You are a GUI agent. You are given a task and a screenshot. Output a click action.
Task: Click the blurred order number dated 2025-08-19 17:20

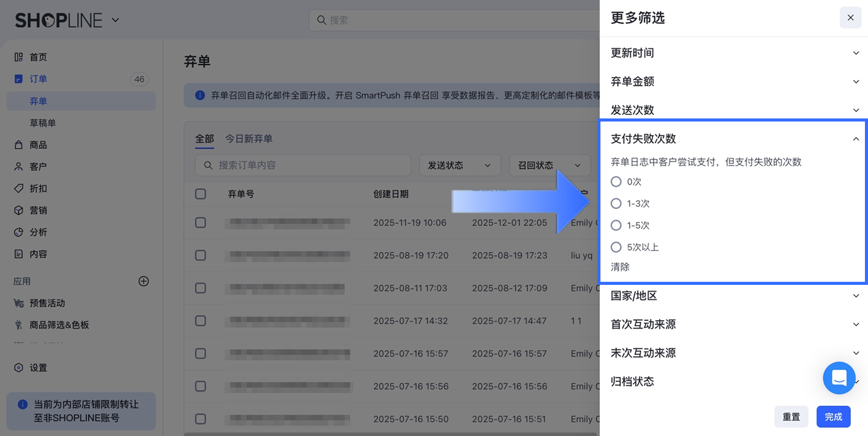[x=290, y=255]
